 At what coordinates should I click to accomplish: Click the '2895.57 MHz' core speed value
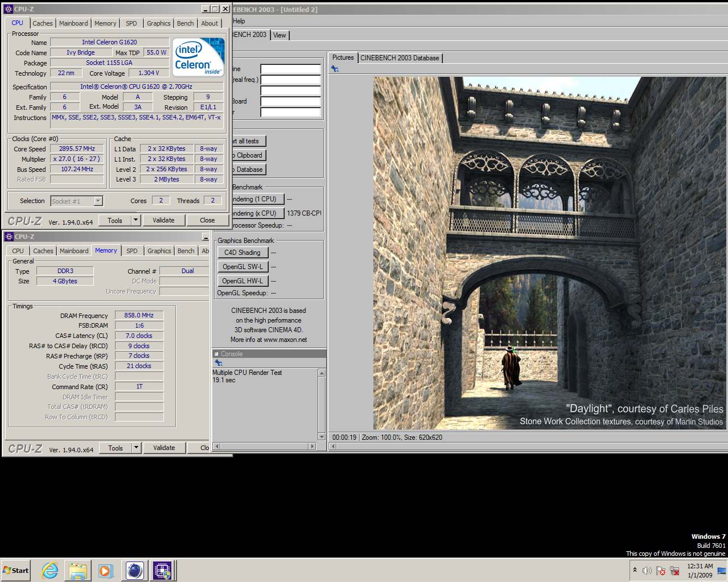[77, 148]
